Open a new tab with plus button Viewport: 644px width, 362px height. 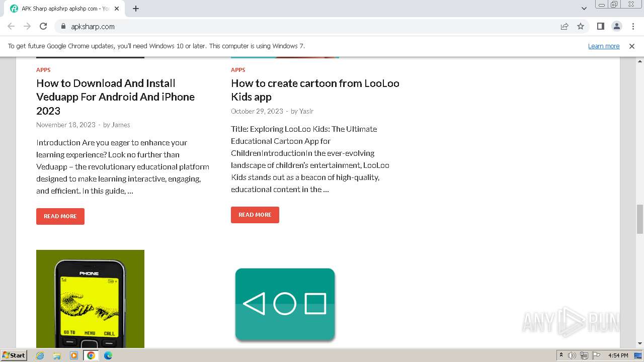(136, 9)
